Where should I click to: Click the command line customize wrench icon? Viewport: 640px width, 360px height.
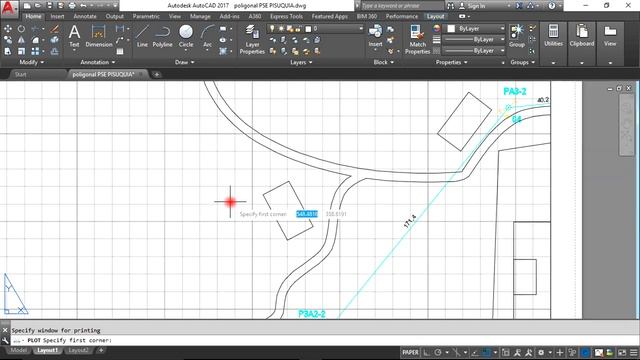point(5,340)
